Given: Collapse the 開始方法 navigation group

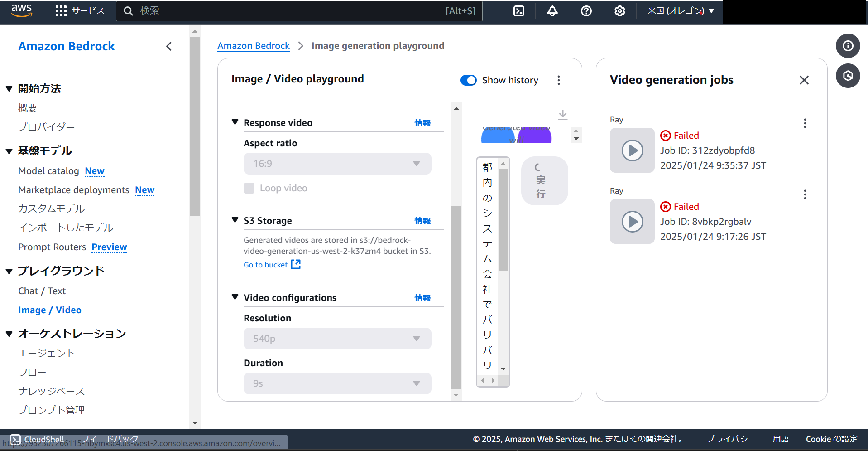Looking at the screenshot, I should (x=9, y=89).
